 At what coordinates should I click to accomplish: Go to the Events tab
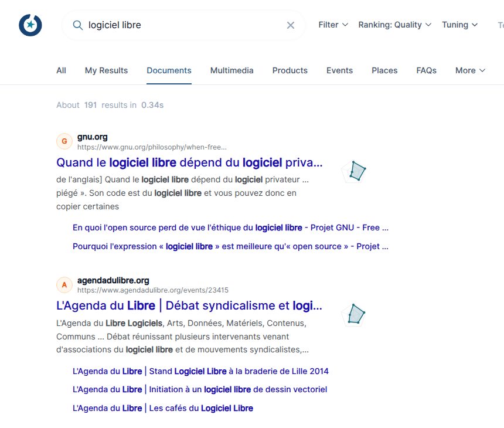click(x=339, y=70)
